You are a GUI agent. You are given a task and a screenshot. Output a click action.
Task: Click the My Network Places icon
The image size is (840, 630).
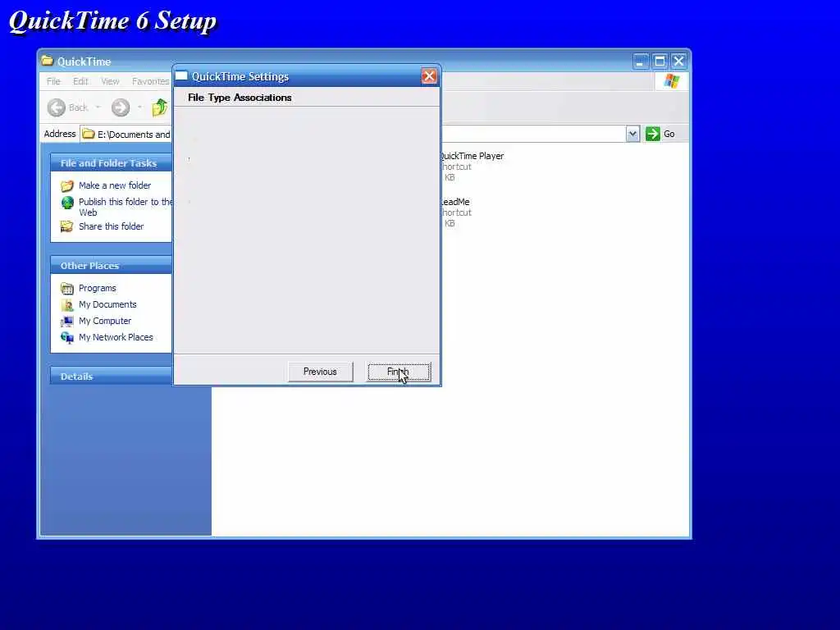(67, 337)
